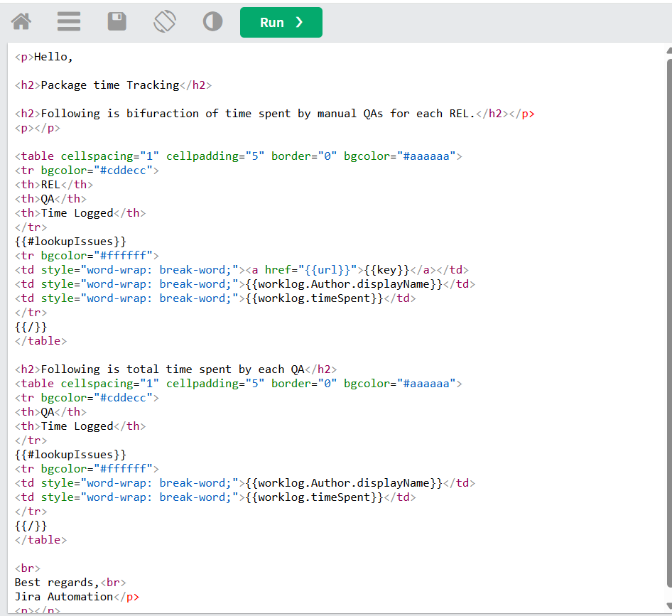Click the 'Following is total time spent by each QA' line
This screenshot has width=672, height=616.
click(x=175, y=369)
